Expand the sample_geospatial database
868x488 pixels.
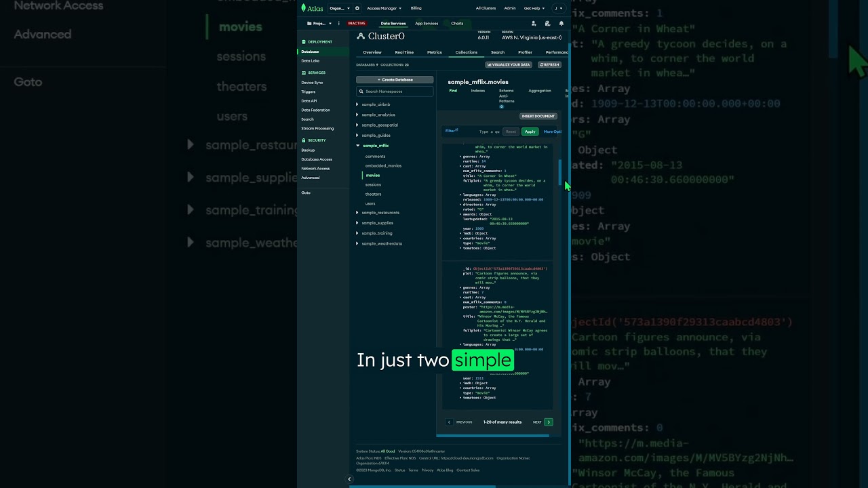[357, 125]
